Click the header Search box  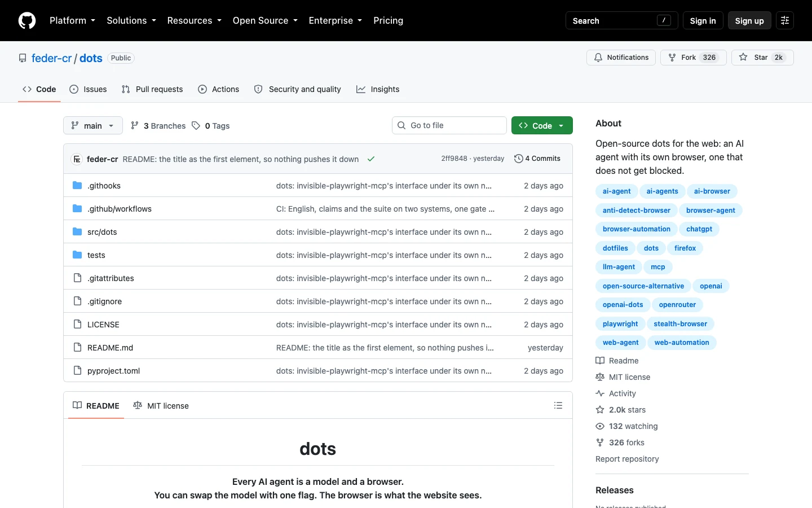tap(621, 20)
